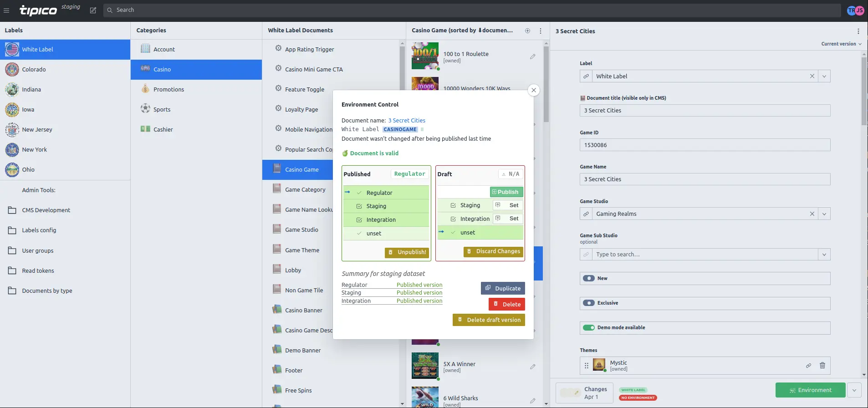This screenshot has height=408, width=868.
Task: Clear the Gaming Realms game studio value
Action: (812, 214)
